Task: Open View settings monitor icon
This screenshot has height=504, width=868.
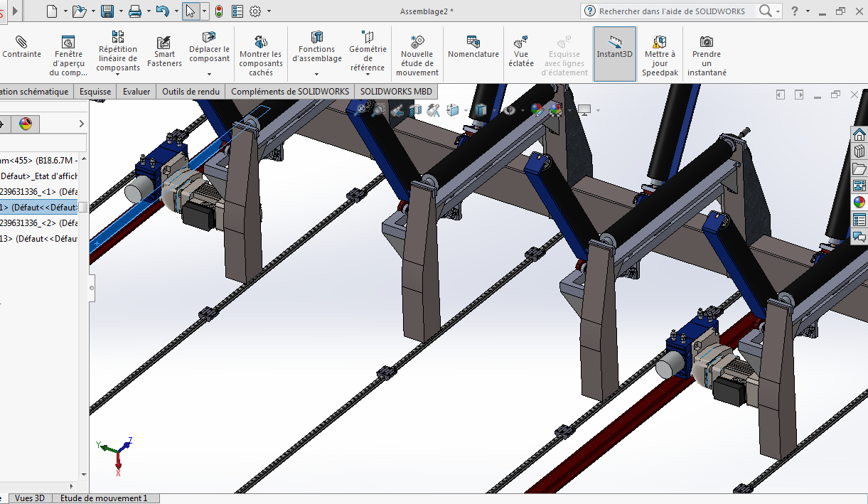Action: point(585,109)
